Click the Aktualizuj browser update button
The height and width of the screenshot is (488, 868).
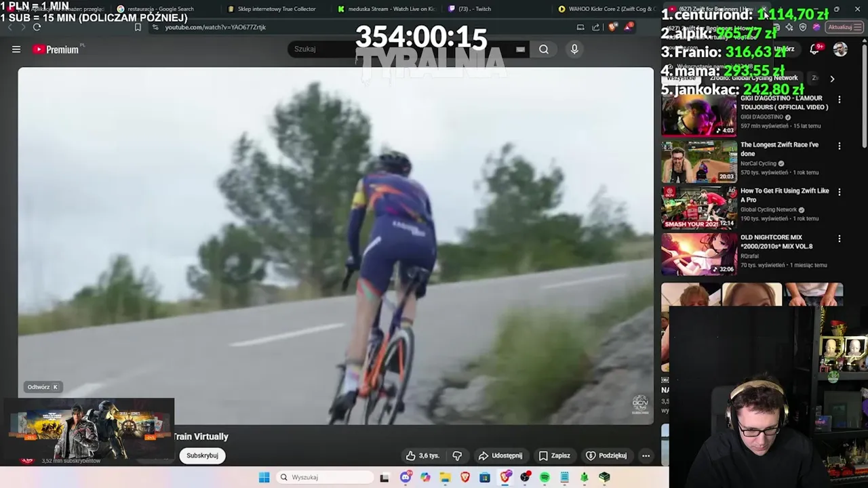(844, 27)
